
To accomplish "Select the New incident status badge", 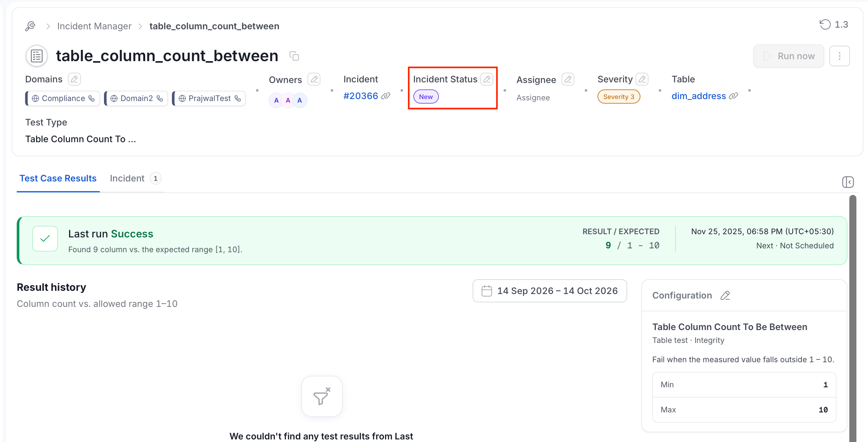I will (426, 97).
